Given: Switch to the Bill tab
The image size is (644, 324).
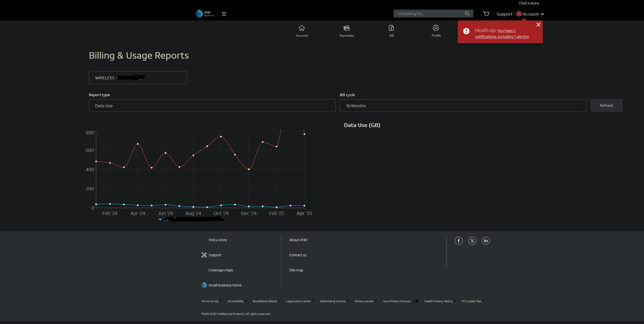Looking at the screenshot, I should tap(391, 31).
